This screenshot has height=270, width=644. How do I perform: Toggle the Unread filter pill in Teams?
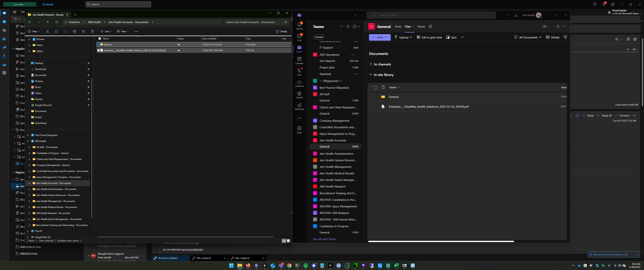tap(319, 37)
